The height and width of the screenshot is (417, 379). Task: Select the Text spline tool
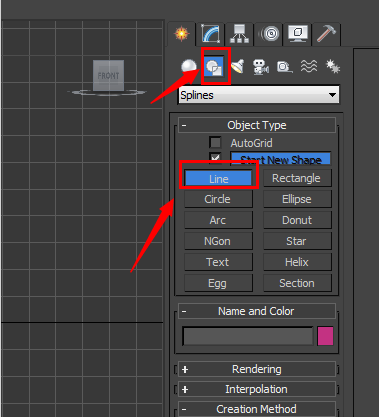(x=218, y=262)
